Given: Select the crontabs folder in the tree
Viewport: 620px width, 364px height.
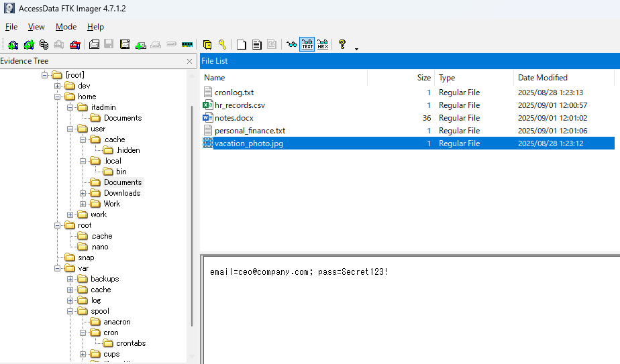Looking at the screenshot, I should coord(131,343).
